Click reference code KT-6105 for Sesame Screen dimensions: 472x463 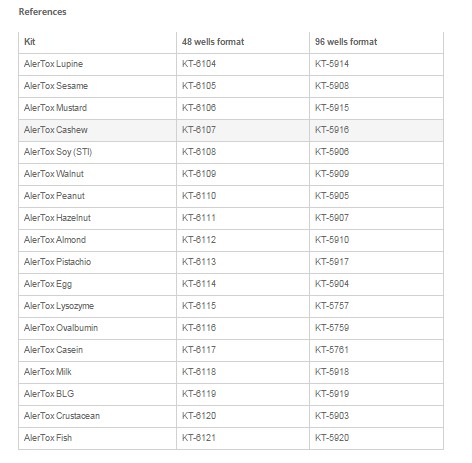click(199, 86)
